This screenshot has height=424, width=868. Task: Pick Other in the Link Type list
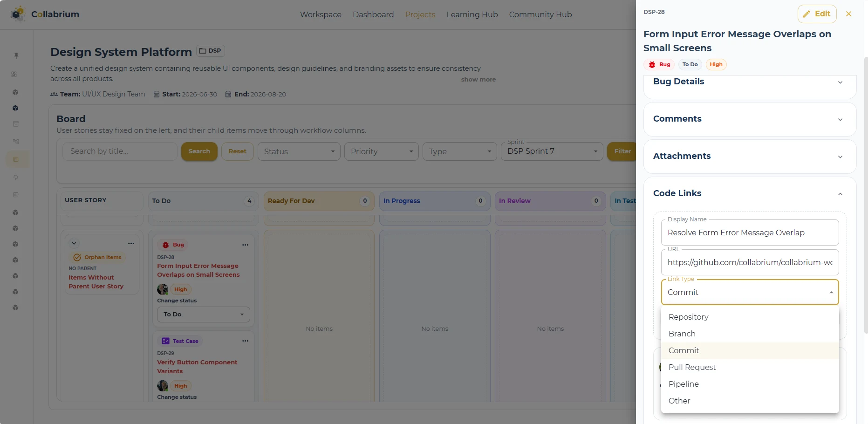[750, 401]
